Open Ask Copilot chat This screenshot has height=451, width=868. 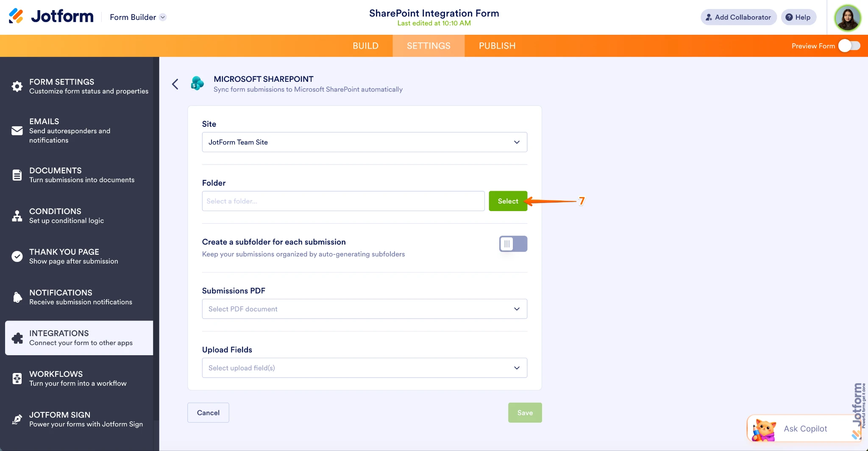coord(804,429)
